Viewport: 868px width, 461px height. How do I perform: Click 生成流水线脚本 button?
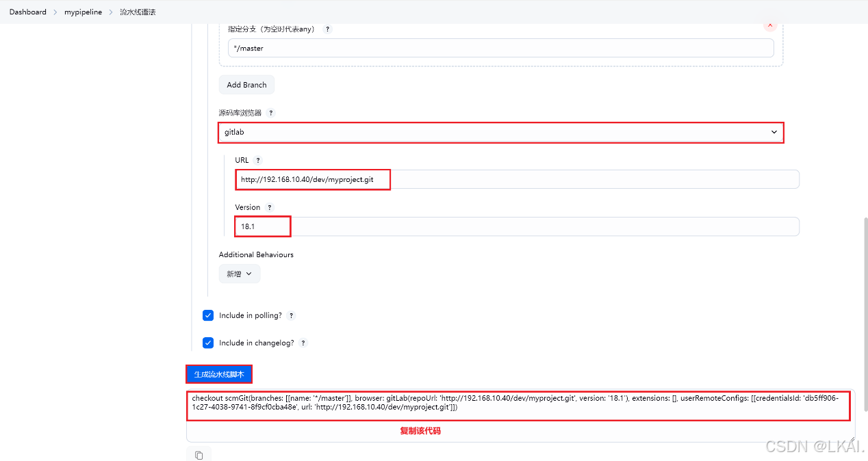[219, 374]
